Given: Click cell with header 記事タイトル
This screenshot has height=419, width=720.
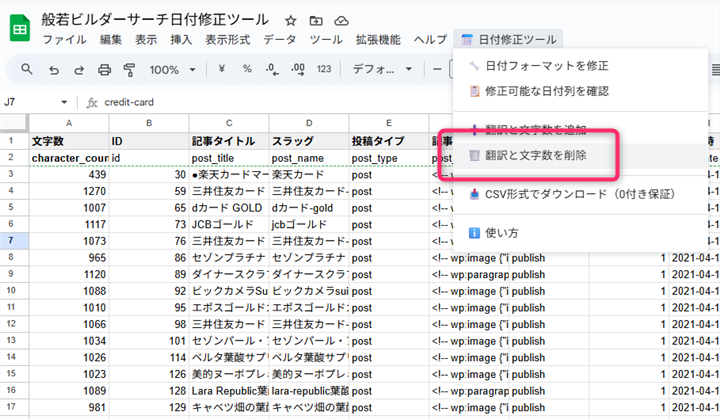Looking at the screenshot, I should point(229,141).
